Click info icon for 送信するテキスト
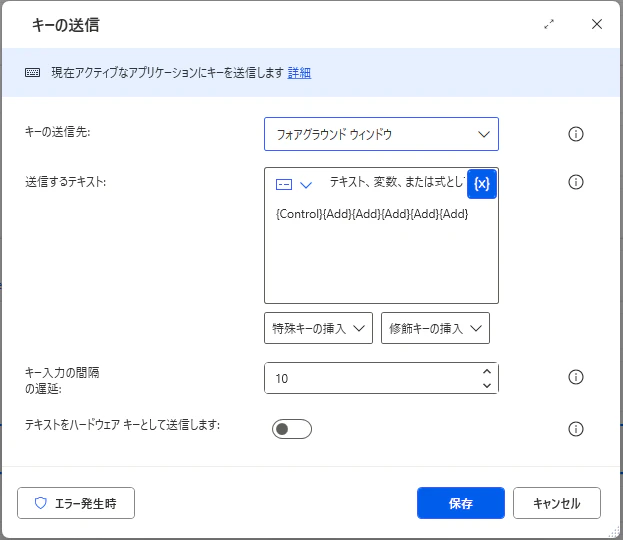 575,182
